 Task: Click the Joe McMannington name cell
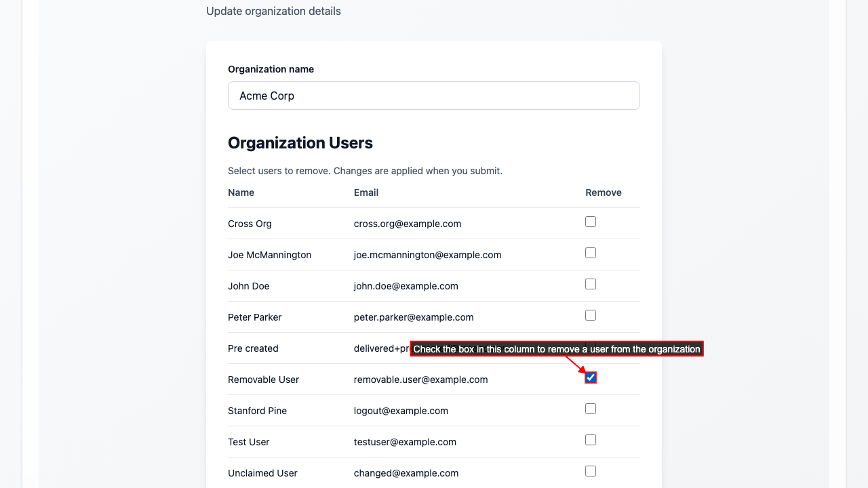click(x=269, y=255)
